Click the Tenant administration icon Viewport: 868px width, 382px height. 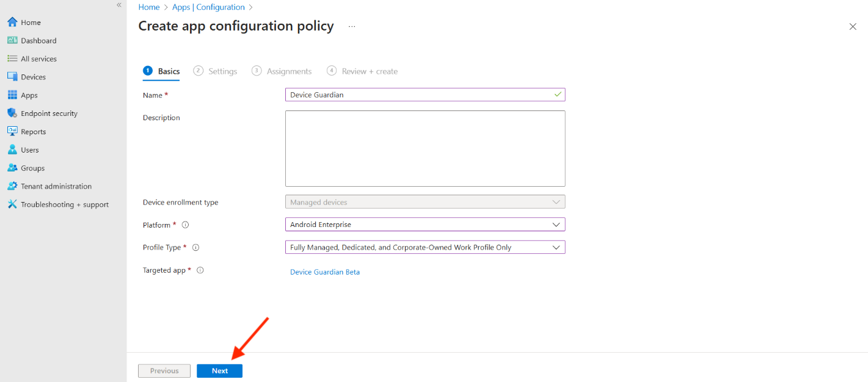(12, 187)
